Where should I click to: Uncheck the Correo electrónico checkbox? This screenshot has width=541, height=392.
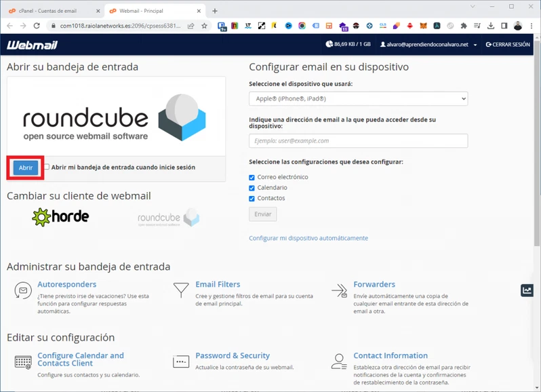pos(252,177)
